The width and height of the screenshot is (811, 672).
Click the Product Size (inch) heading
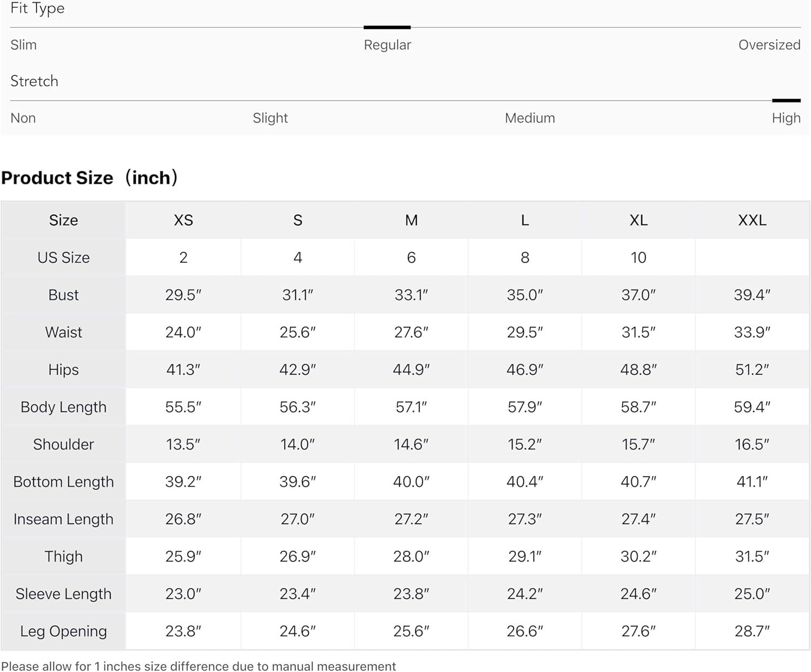tap(90, 178)
